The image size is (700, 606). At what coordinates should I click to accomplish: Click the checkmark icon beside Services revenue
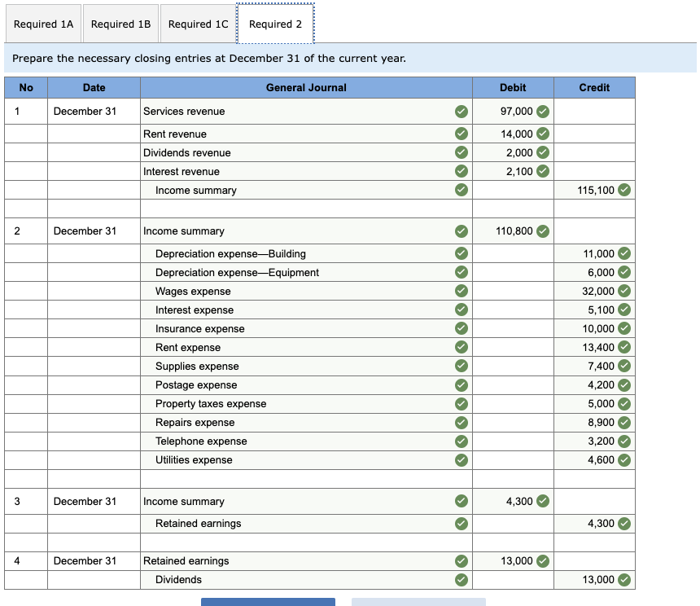[462, 112]
